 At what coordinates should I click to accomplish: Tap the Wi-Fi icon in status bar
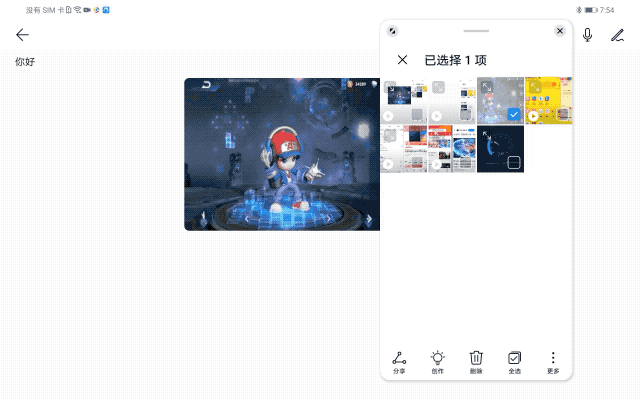tap(77, 10)
